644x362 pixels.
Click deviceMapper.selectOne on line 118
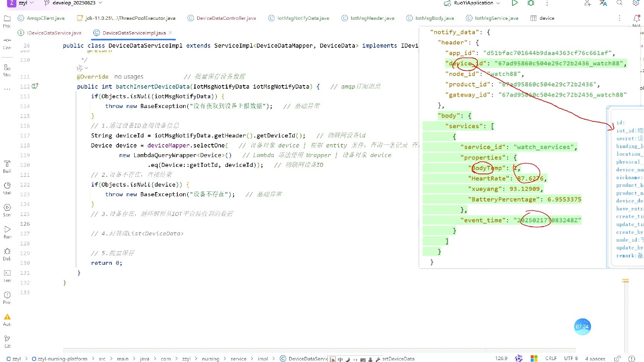click(x=186, y=145)
